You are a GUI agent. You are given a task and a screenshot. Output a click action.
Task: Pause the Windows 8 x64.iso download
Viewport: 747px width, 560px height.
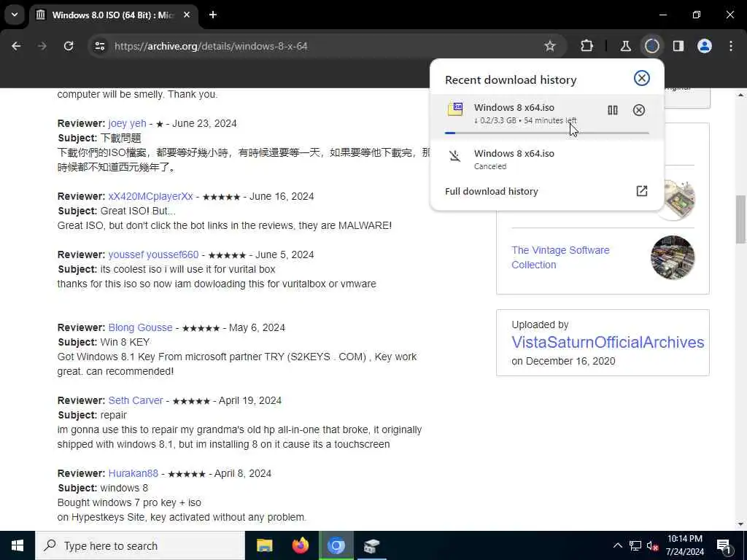(613, 111)
